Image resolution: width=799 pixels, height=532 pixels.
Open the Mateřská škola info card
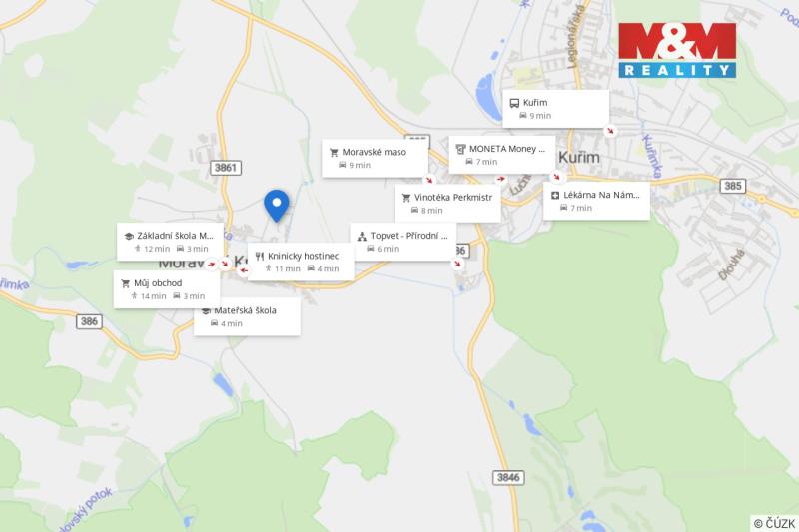coord(247,316)
